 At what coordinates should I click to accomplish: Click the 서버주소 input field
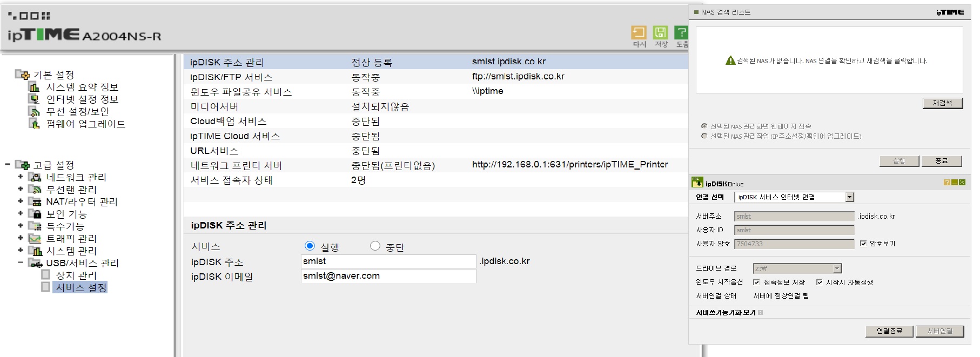pos(794,216)
